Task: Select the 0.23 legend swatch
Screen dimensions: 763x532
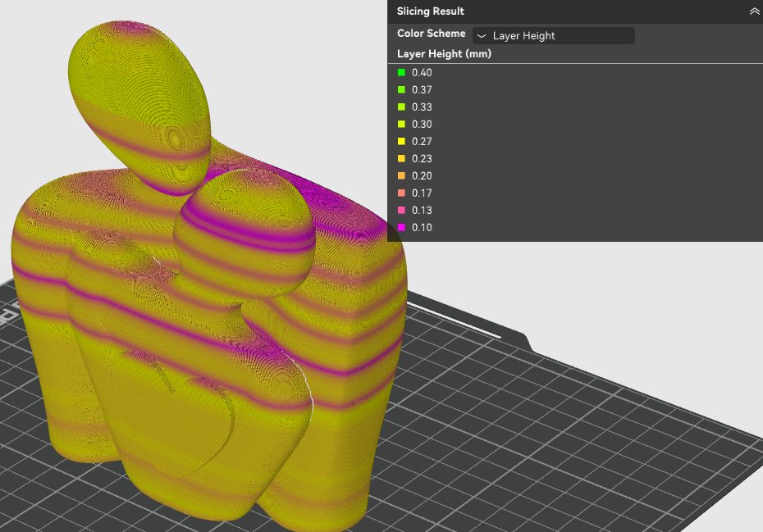Action: tap(401, 159)
